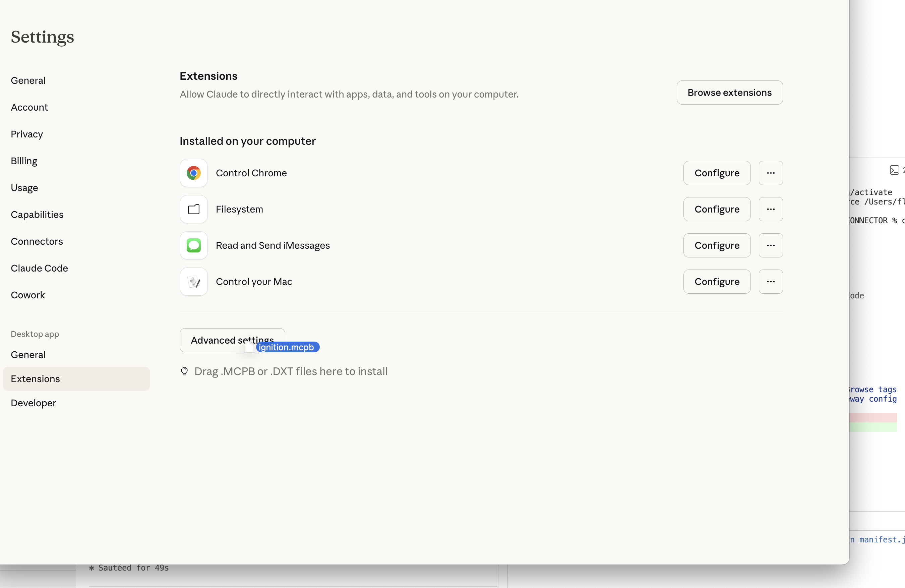The width and height of the screenshot is (905, 588).
Task: Click the Control your Mac extension icon
Action: 193,282
